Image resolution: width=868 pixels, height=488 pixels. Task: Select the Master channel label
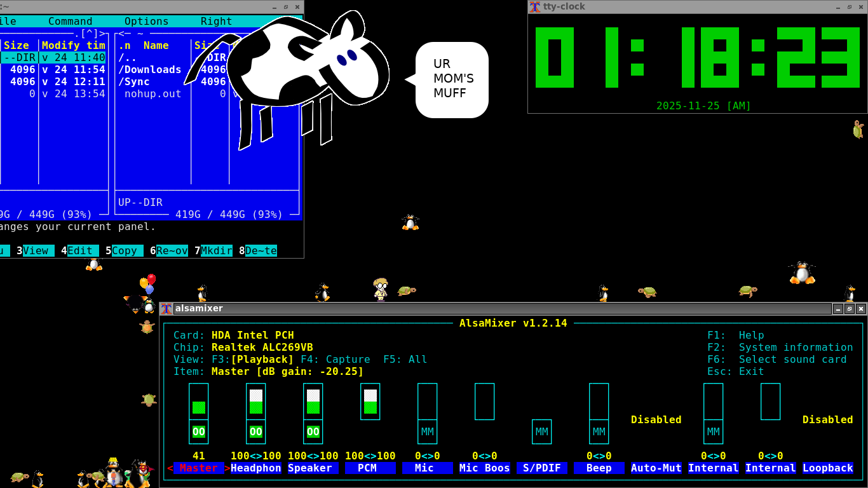coord(199,468)
